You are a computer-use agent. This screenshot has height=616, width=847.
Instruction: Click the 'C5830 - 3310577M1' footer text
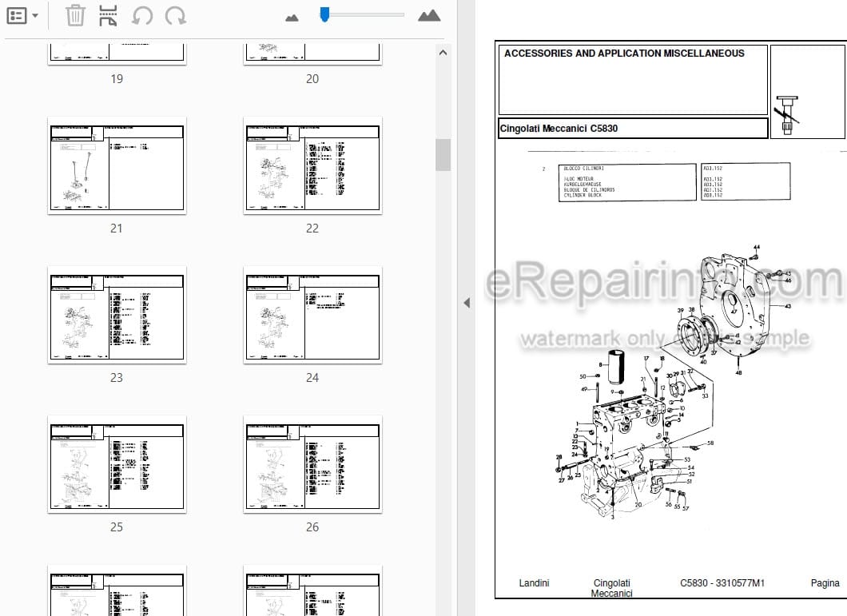[722, 583]
